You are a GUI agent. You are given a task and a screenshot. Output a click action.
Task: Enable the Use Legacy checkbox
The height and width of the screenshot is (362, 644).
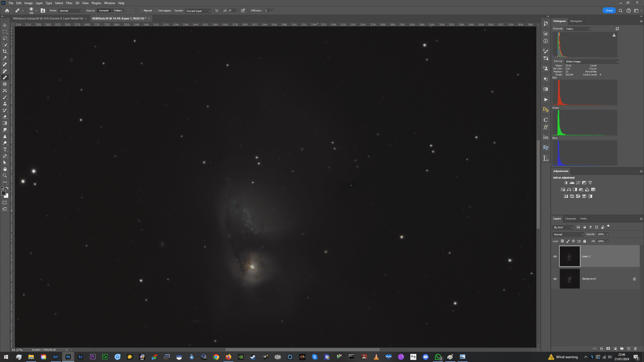[156, 10]
